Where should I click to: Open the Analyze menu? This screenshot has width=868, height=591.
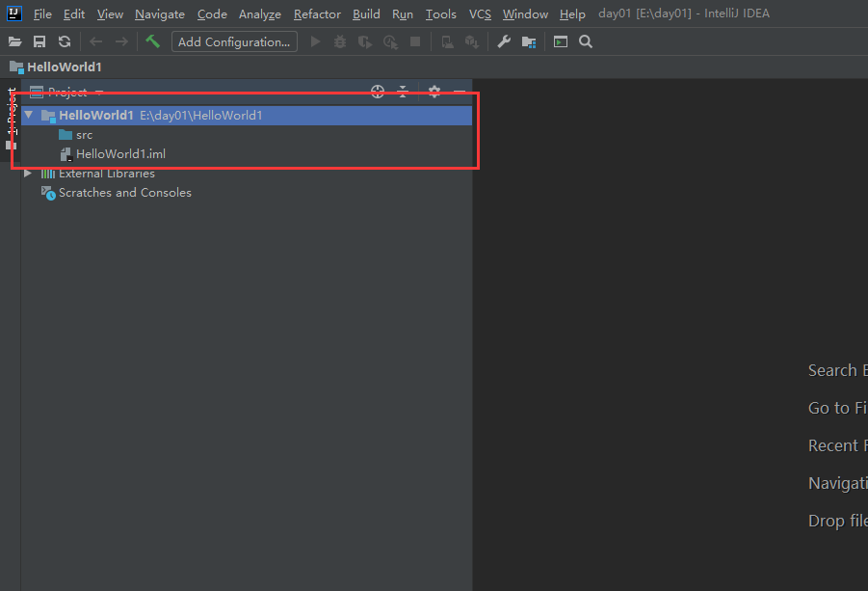259,13
